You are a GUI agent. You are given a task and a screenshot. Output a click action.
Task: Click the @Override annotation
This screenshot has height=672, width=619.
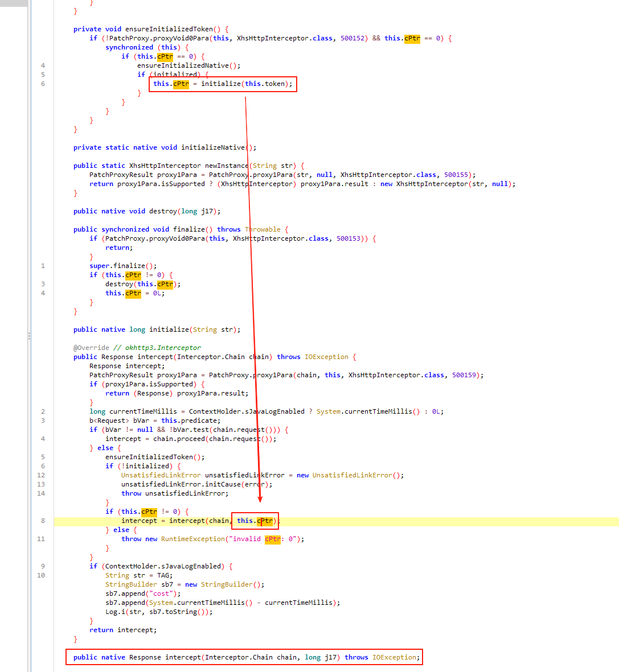[91, 348]
